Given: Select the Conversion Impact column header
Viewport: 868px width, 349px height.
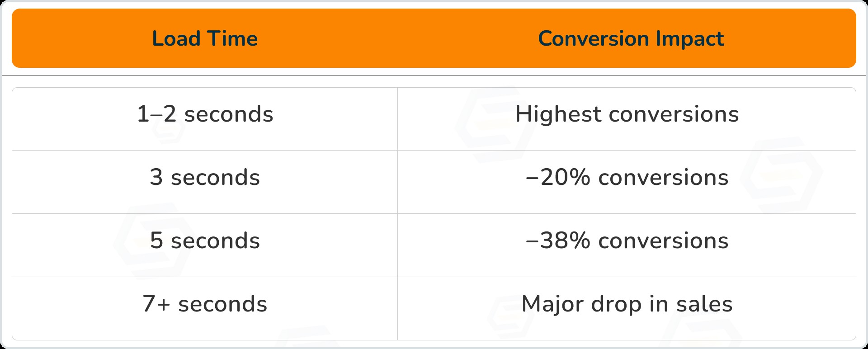Looking at the screenshot, I should (x=631, y=38).
